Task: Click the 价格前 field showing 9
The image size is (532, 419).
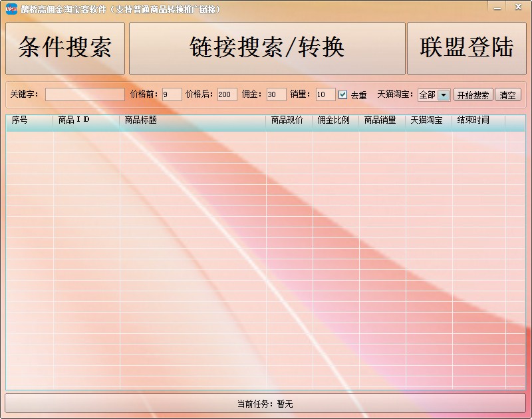Action: (172, 94)
